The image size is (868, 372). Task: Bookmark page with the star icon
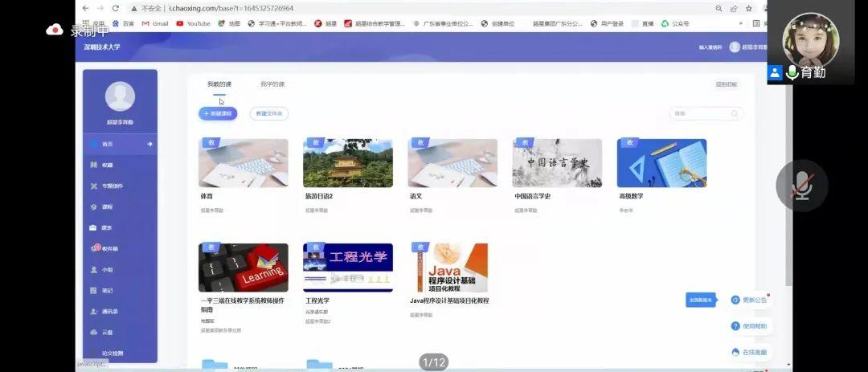pos(748,8)
